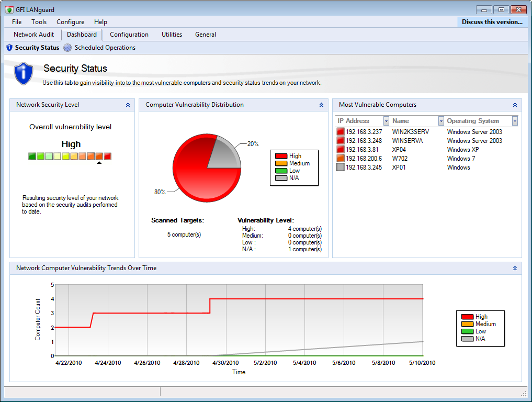Screen dimensions: 532x402
Task: Click the 80% pie chart label
Action: click(160, 192)
